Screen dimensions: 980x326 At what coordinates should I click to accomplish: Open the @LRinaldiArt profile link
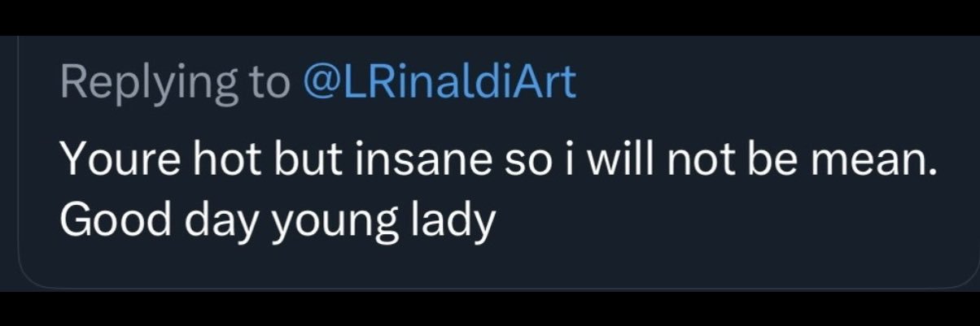(x=439, y=82)
